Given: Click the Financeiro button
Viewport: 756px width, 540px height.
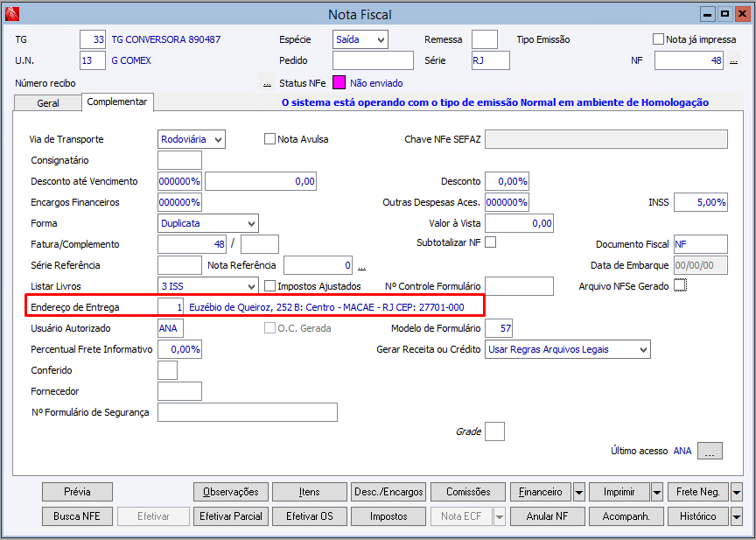Looking at the screenshot, I should click(541, 492).
